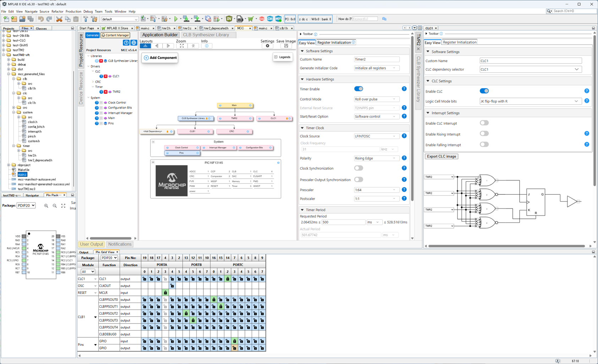Toggle Enable Rising Interrupt switch
The width and height of the screenshot is (598, 364).
coord(484,134)
